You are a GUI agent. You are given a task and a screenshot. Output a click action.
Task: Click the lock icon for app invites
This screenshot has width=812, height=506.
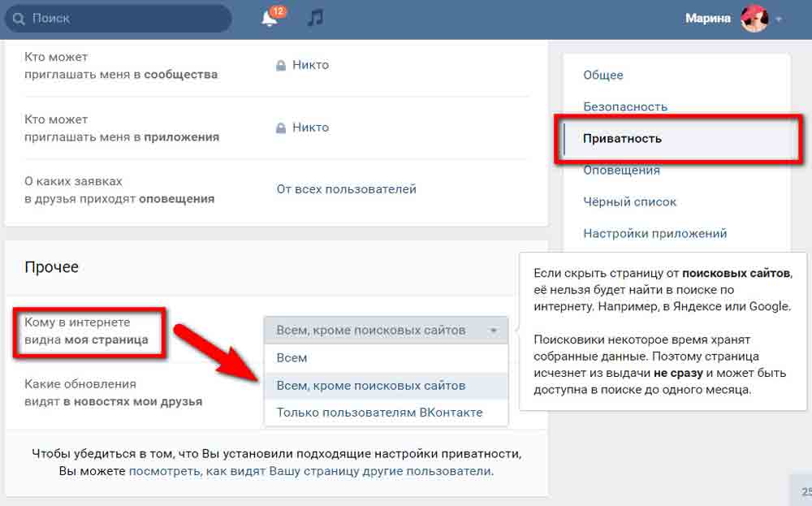(x=281, y=128)
